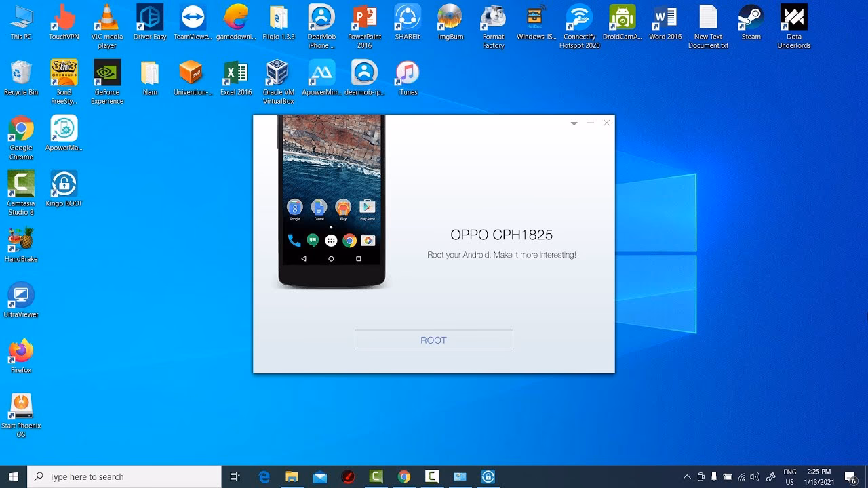Open Microsoft Edge from the taskbar
Viewport: 868px width, 488px height.
click(x=264, y=476)
